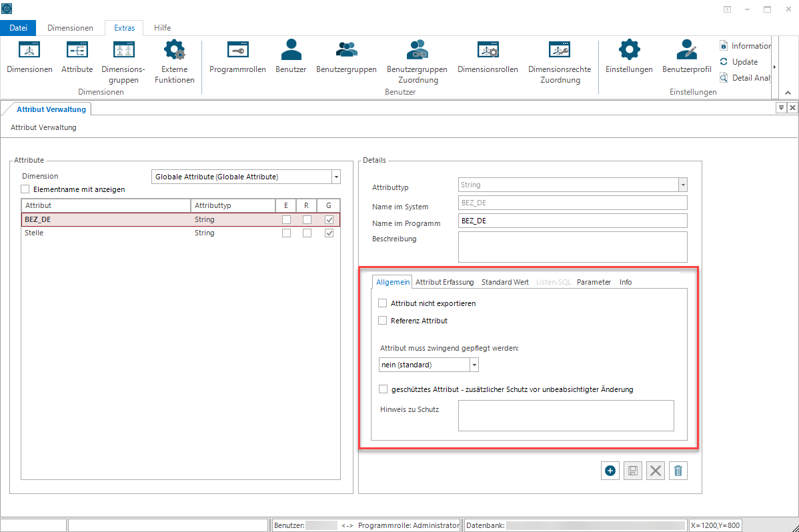Switch to Extras ribbon tab
This screenshot has height=532, width=799.
coord(124,28)
